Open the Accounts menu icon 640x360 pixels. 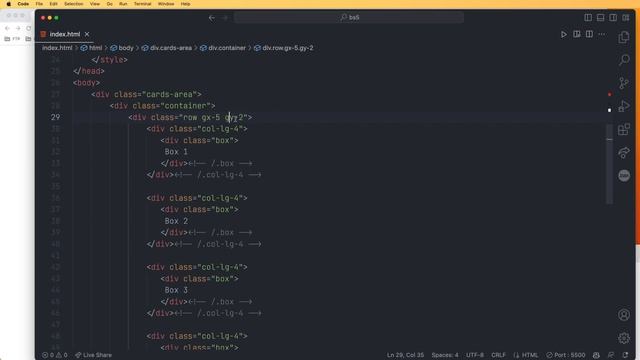(624, 315)
